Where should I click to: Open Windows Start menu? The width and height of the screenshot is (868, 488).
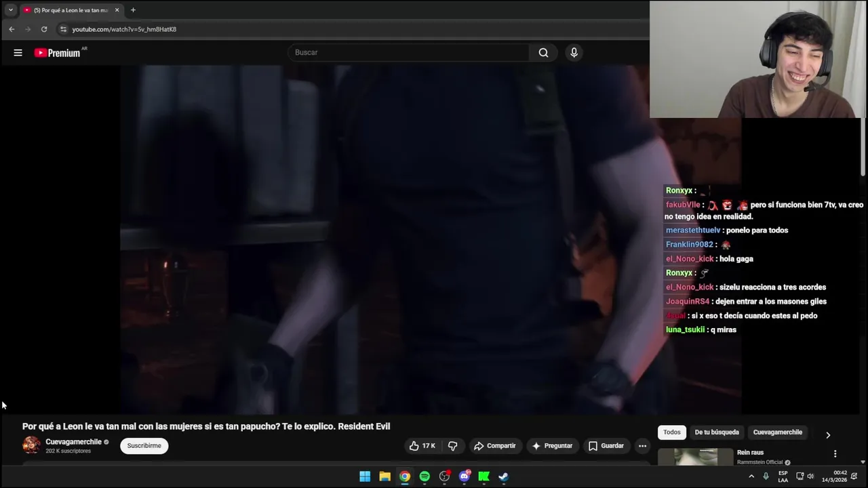click(365, 476)
